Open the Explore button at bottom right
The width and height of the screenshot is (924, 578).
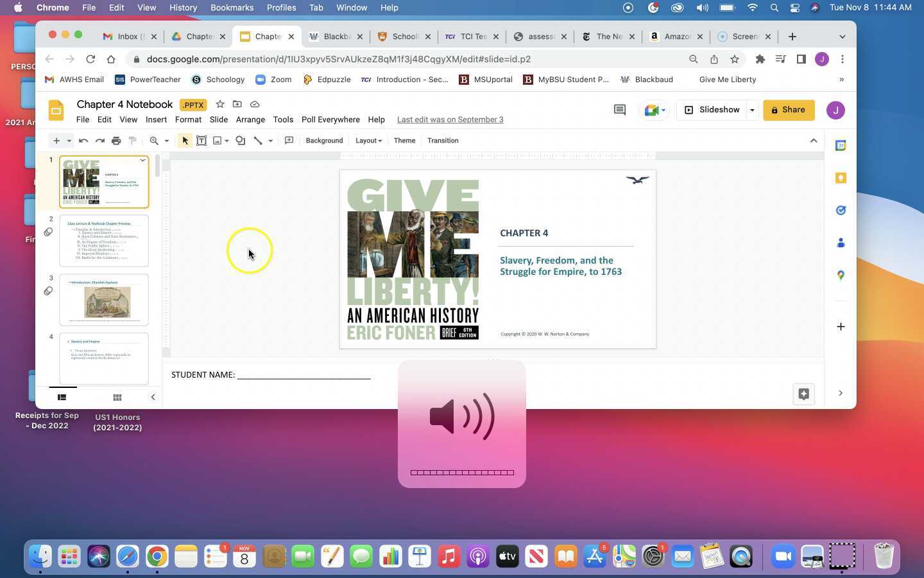(x=803, y=394)
